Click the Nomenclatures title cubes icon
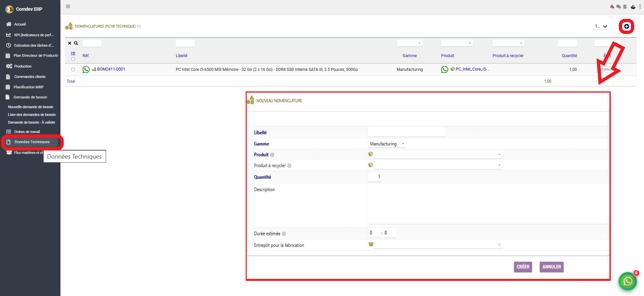 click(x=69, y=26)
